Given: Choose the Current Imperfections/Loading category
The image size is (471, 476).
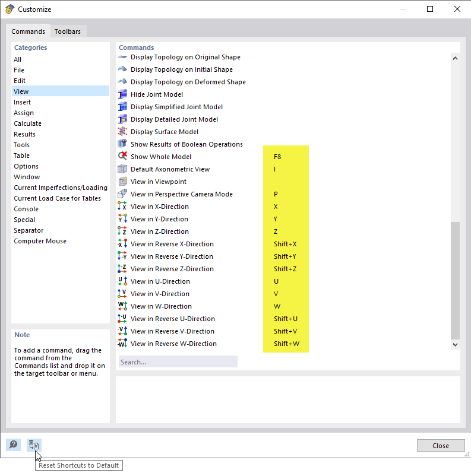Looking at the screenshot, I should pos(61,188).
